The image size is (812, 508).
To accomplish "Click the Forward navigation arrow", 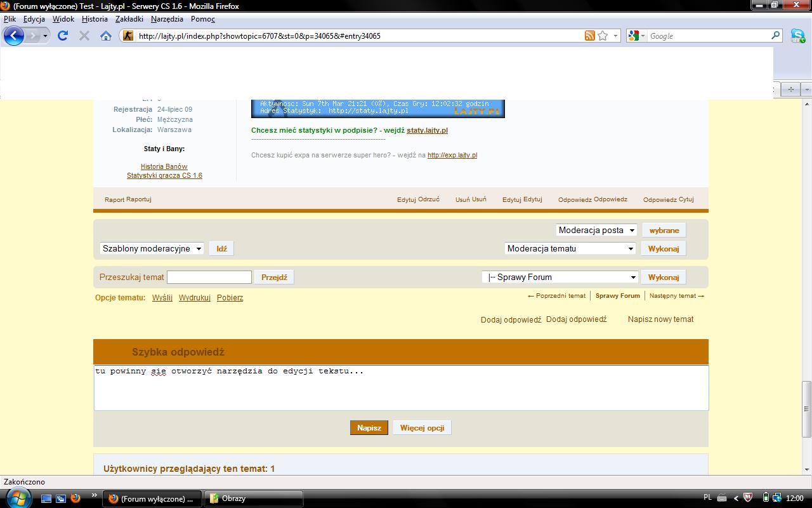I will click(33, 36).
